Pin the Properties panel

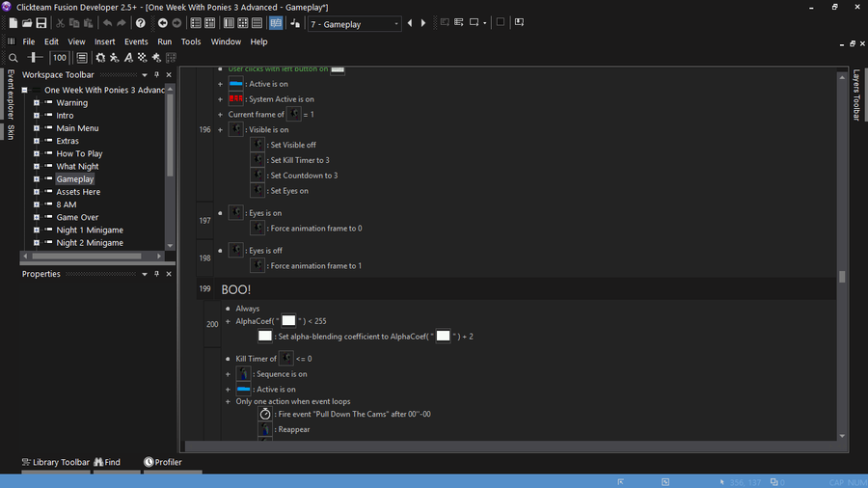156,274
